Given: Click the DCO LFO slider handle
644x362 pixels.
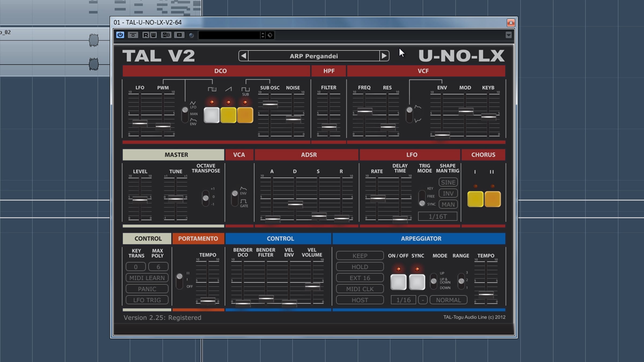Looking at the screenshot, I should point(140,123).
